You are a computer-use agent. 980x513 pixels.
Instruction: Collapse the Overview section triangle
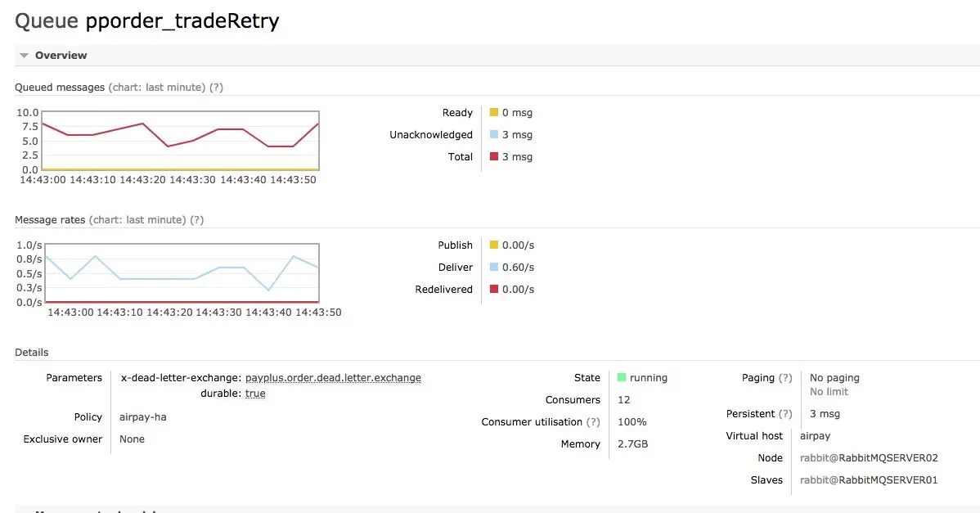(x=24, y=56)
